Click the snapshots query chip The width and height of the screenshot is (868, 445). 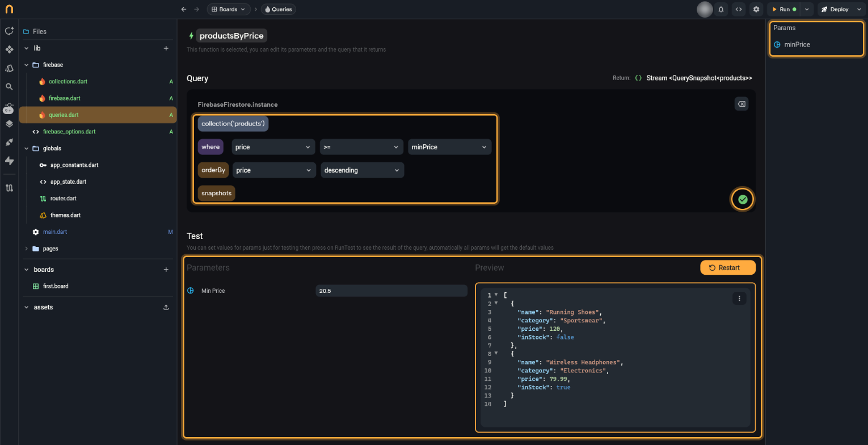(217, 193)
